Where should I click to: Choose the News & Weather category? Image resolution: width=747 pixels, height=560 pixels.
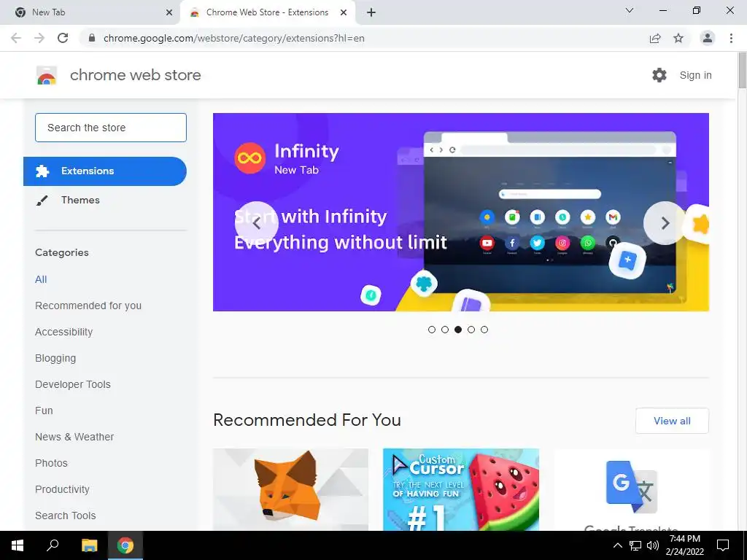[x=74, y=437]
